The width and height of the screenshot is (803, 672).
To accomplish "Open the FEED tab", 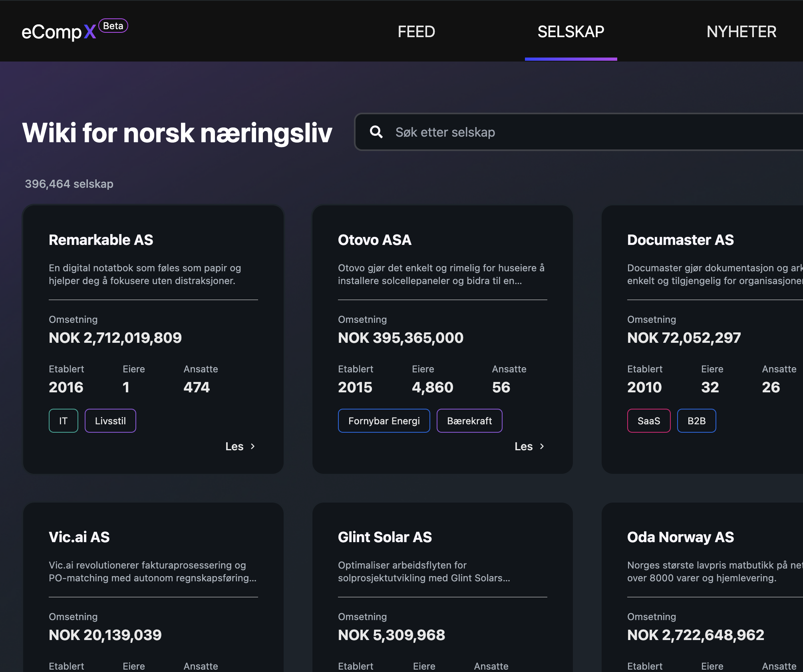I will pos(416,32).
